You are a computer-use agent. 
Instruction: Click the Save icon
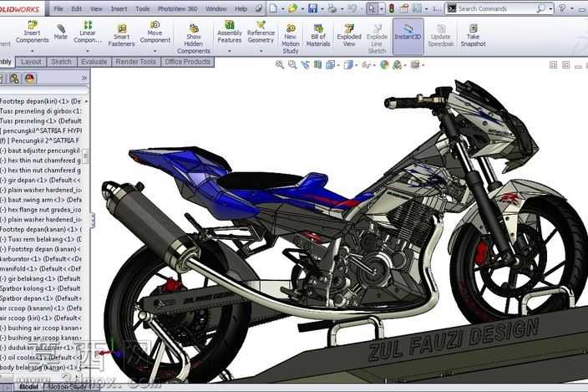[x=312, y=8]
